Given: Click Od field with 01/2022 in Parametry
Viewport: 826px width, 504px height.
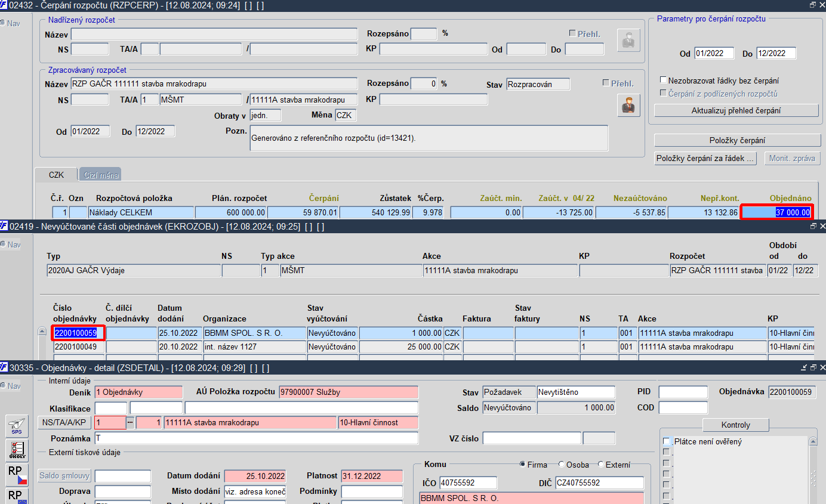Looking at the screenshot, I should click(x=714, y=53).
